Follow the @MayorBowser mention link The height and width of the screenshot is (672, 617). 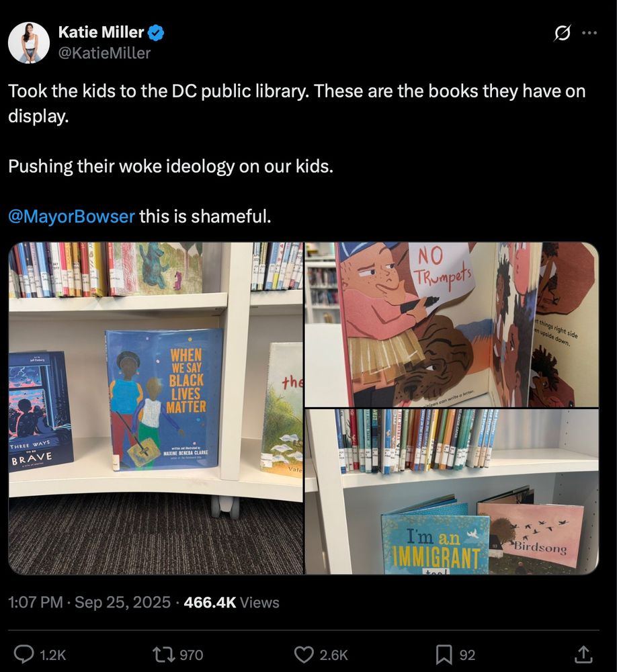(x=72, y=216)
